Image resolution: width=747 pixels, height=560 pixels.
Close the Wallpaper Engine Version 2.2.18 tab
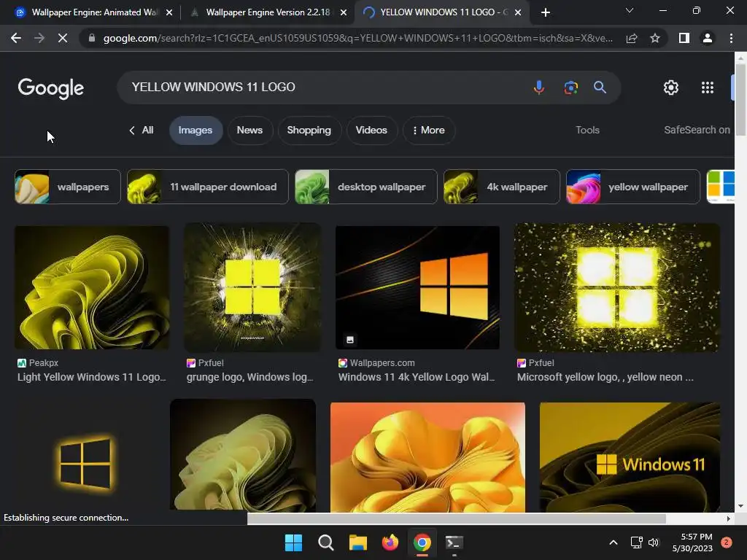tap(344, 12)
